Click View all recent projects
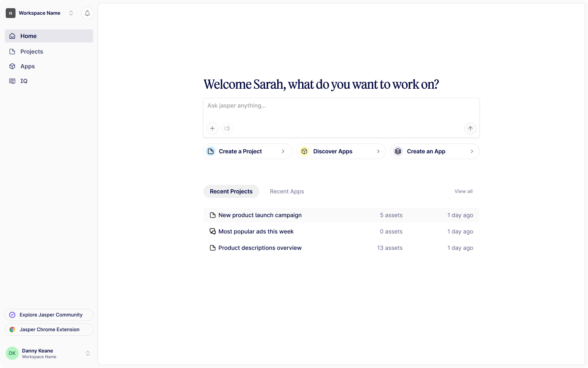Image resolution: width=588 pixels, height=368 pixels. [x=463, y=191]
